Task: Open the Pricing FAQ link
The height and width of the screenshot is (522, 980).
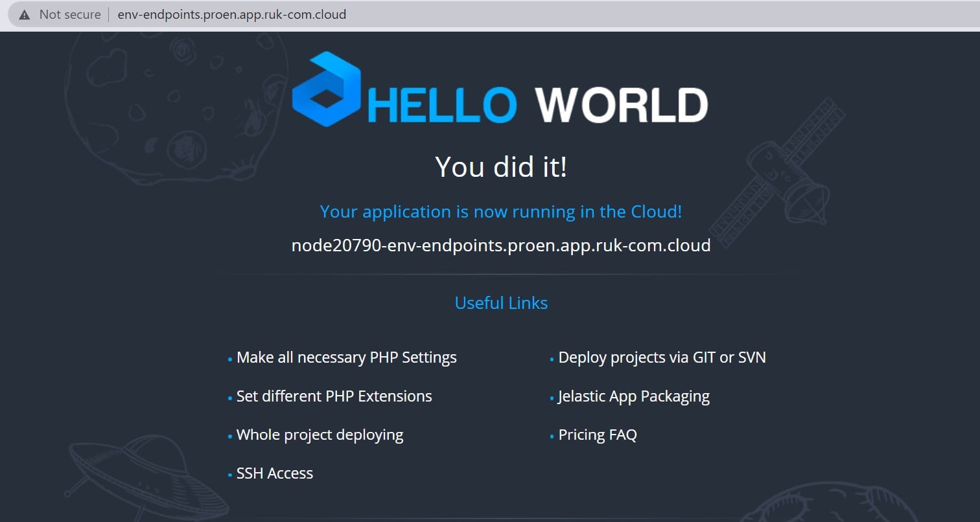Action: coord(598,435)
